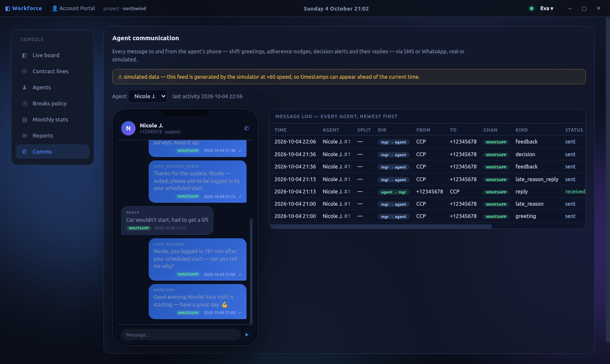
Task: Click the Agents sidebar icon
Action: [x=25, y=88]
